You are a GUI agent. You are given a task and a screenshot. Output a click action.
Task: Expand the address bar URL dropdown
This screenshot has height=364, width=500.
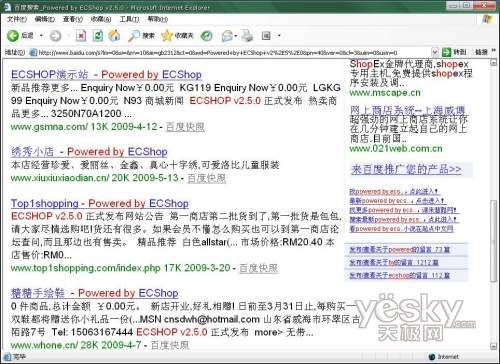tap(435, 52)
